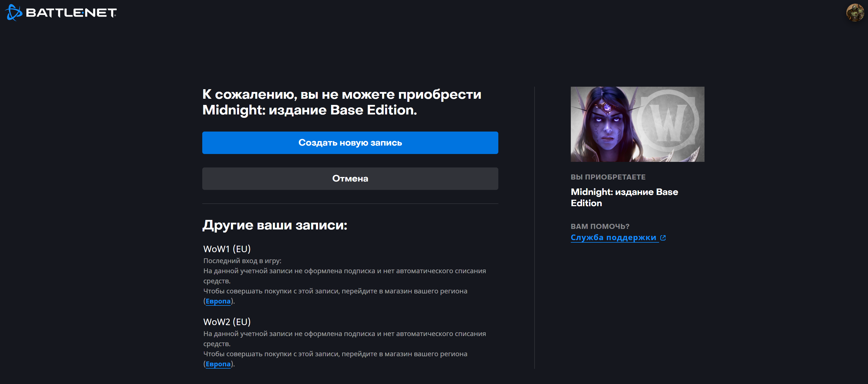The height and width of the screenshot is (384, 868).
Task: Select the WoW1 (EU) account entry
Action: (227, 249)
